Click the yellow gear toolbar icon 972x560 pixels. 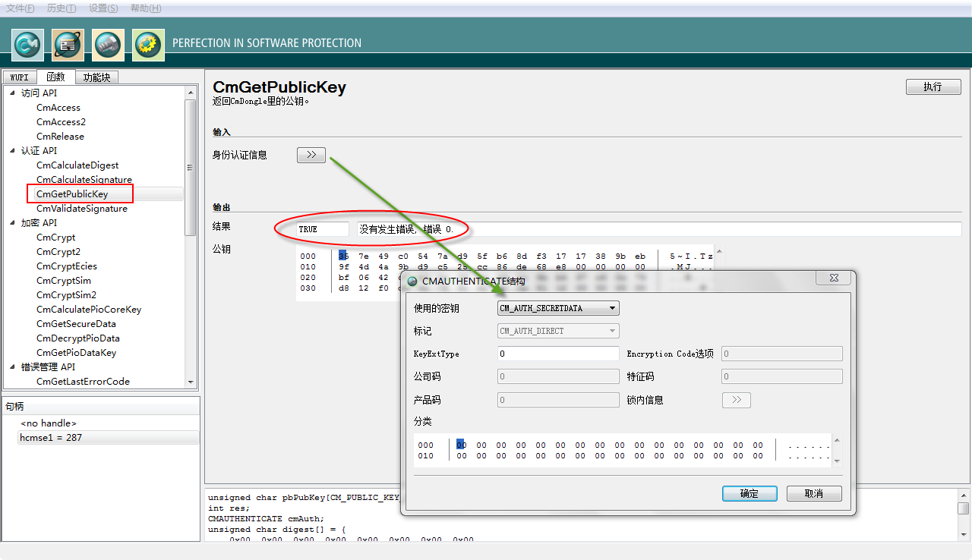[148, 45]
